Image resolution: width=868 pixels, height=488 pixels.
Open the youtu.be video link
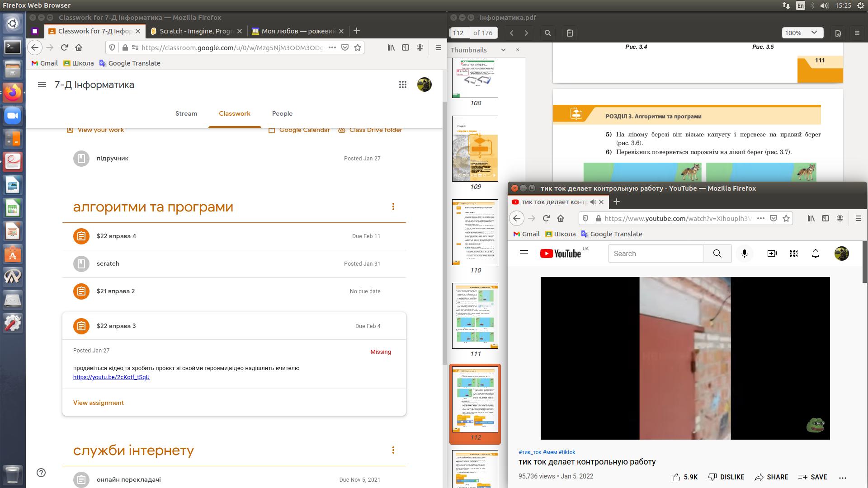tap(111, 377)
